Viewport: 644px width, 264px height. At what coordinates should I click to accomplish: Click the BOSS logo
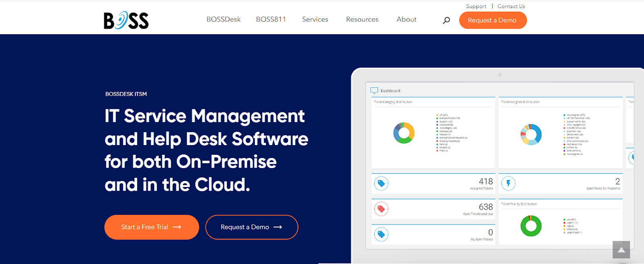point(126,20)
